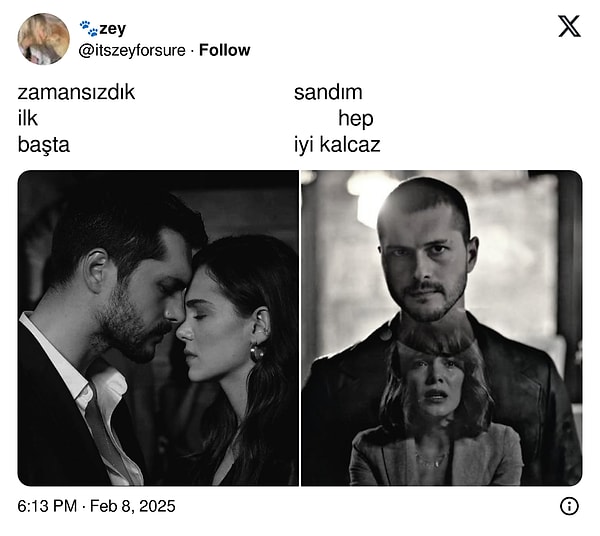The width and height of the screenshot is (600, 536).
Task: Click the word sandım in the tweet
Action: tap(328, 92)
